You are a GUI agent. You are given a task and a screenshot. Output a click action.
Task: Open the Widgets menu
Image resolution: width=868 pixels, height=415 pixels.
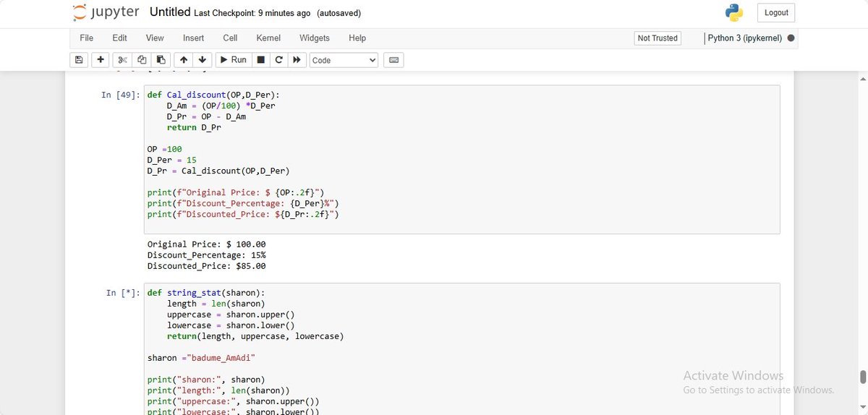[x=314, y=38]
